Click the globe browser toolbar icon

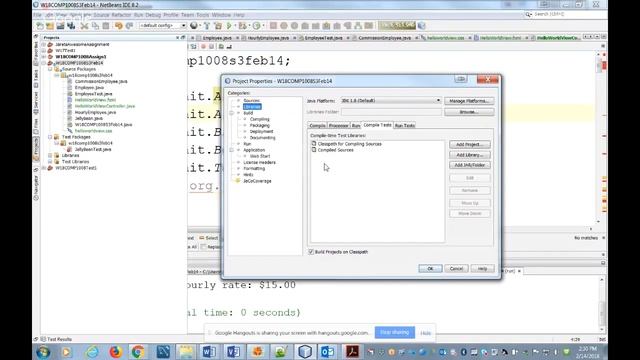point(194,26)
